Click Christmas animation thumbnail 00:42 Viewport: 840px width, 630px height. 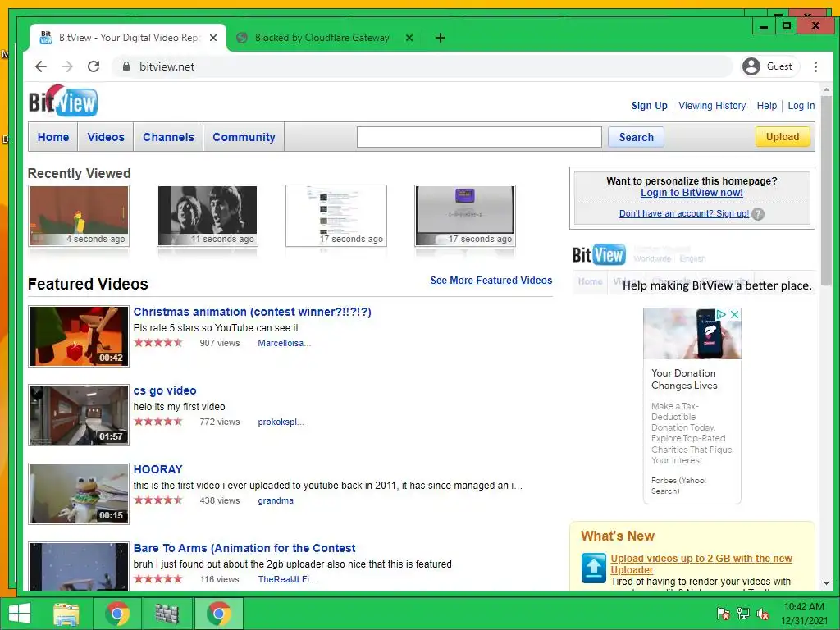(x=79, y=336)
